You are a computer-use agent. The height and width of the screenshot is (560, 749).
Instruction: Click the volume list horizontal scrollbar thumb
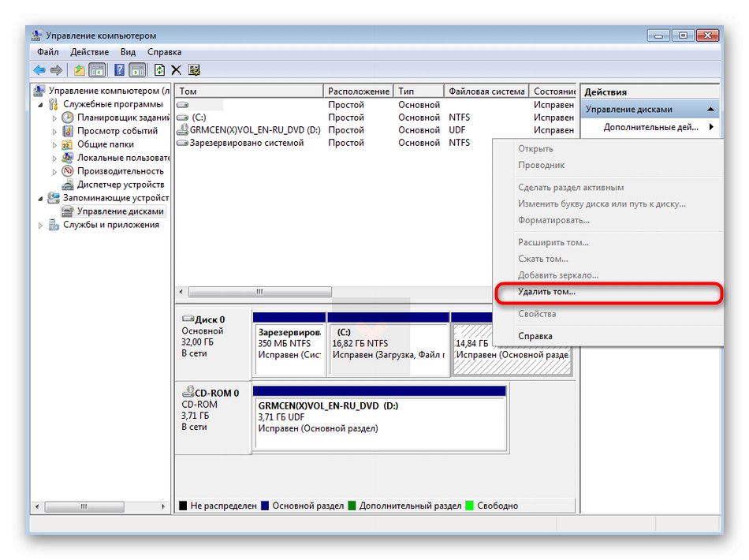tap(260, 292)
